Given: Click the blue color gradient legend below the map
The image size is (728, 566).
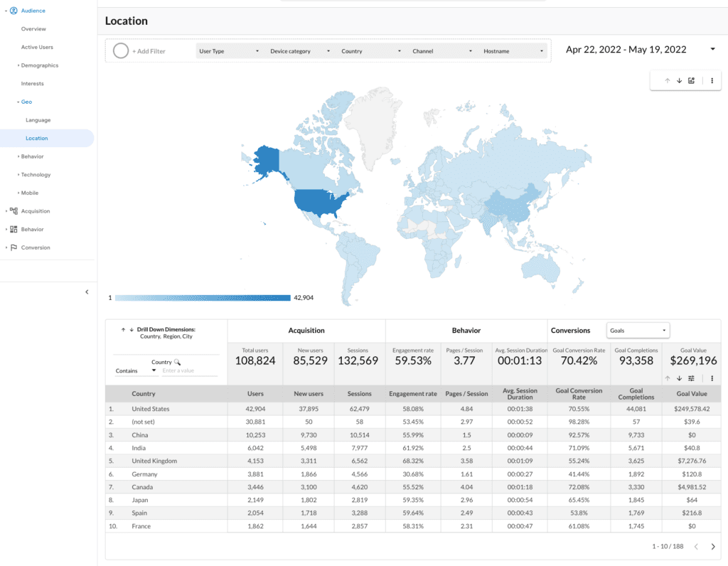Looking at the screenshot, I should (203, 298).
